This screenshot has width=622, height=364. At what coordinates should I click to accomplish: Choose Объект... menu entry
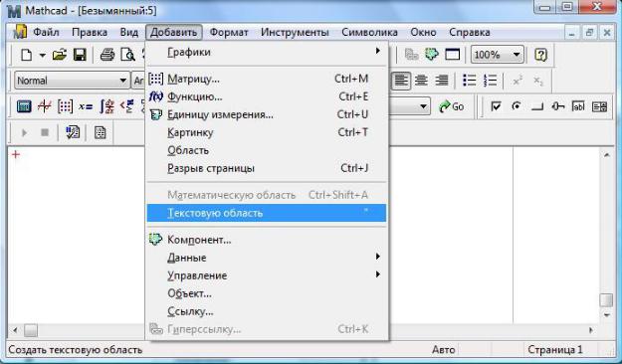point(266,293)
